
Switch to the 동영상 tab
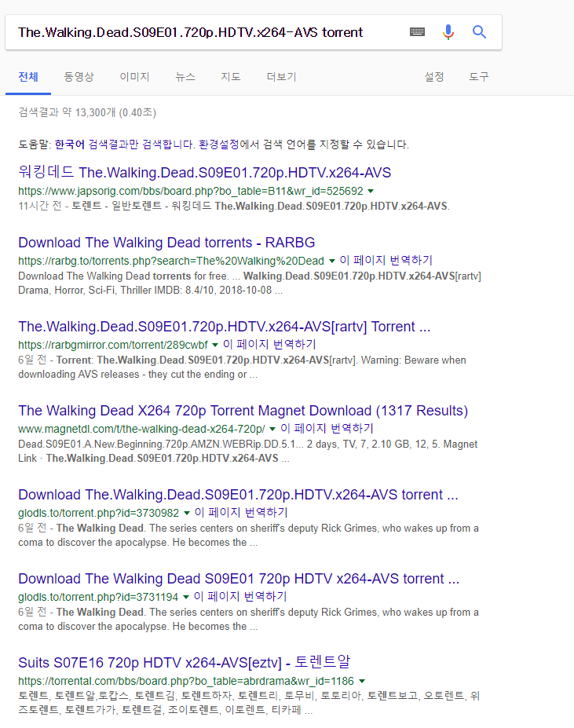click(x=79, y=77)
